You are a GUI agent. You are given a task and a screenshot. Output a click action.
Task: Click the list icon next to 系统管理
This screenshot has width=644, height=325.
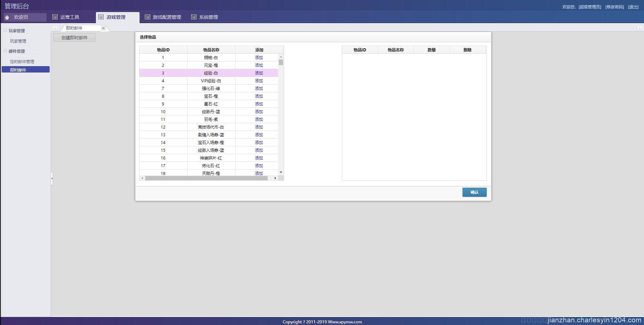(x=194, y=17)
